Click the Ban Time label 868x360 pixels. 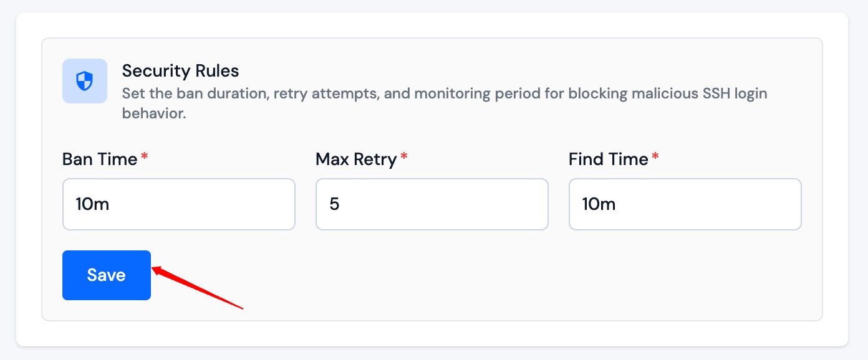[x=99, y=159]
